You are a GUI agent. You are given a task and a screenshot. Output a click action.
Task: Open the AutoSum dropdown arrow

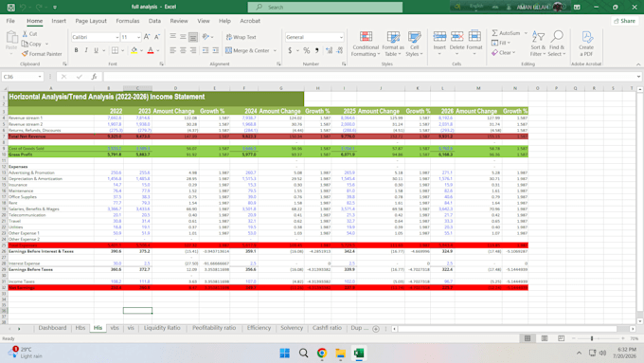526,33
